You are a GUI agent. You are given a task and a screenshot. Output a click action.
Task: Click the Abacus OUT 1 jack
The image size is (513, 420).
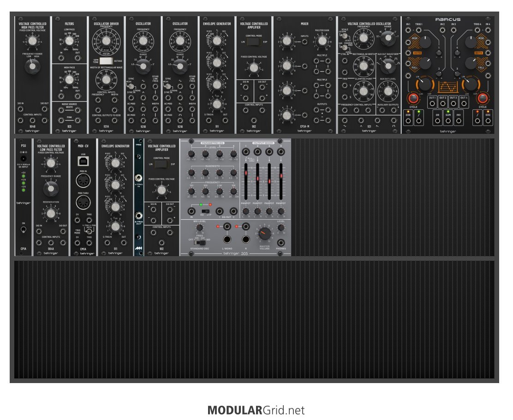point(432,103)
